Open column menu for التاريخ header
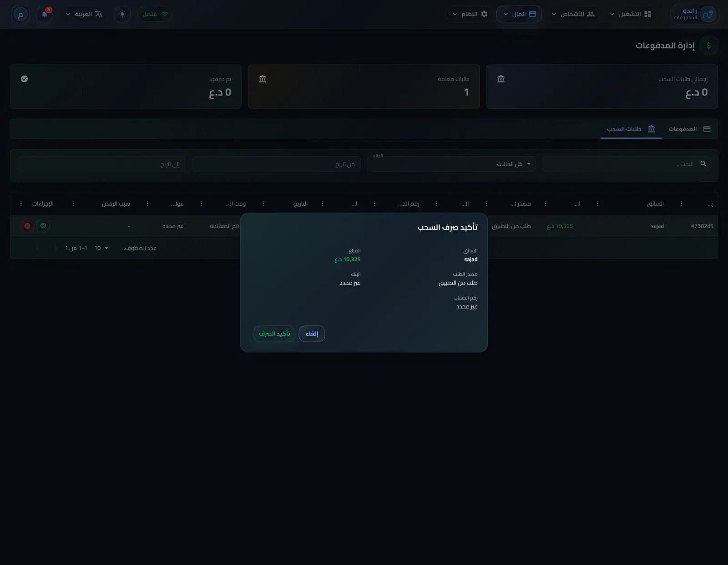 tap(263, 204)
